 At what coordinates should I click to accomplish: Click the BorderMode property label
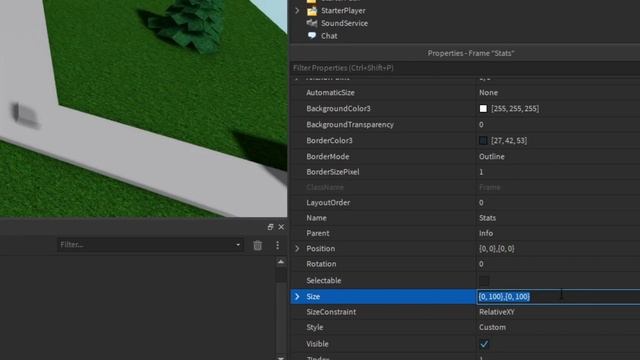328,156
